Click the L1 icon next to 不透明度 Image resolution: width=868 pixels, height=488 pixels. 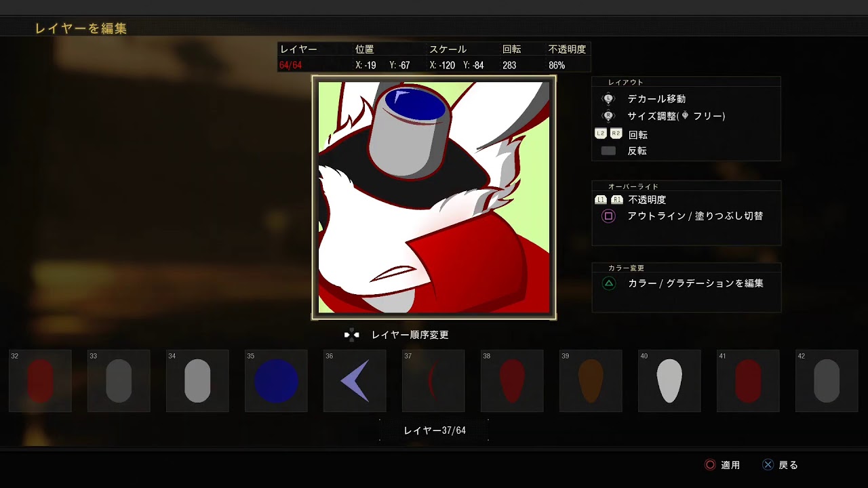click(601, 200)
